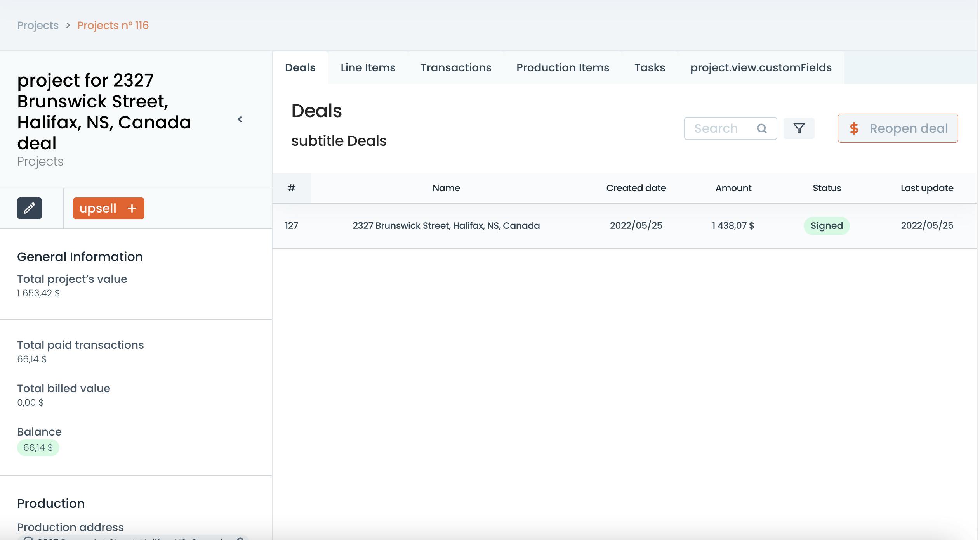Open the Transactions tab
Viewport: 980px width, 540px height.
(456, 67)
